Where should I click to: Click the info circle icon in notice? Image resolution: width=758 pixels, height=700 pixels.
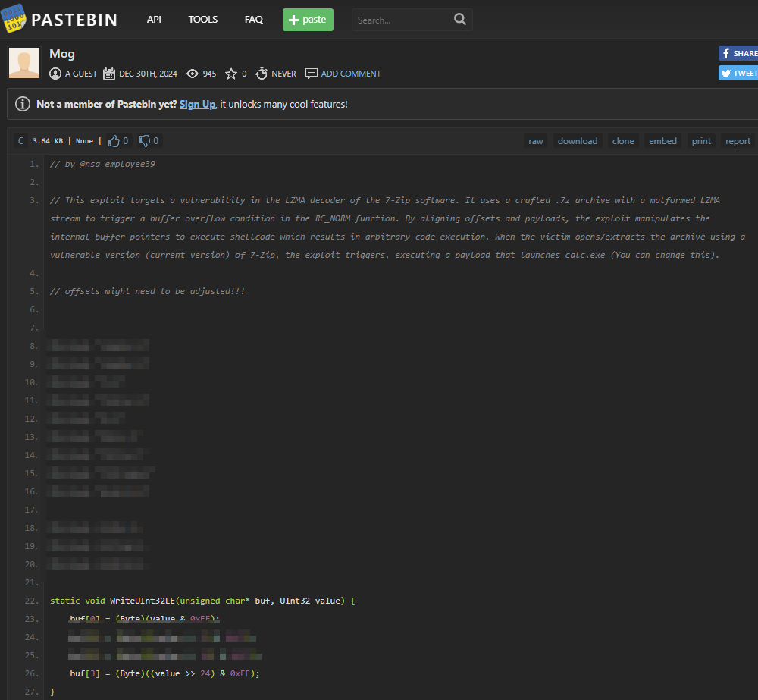click(23, 104)
